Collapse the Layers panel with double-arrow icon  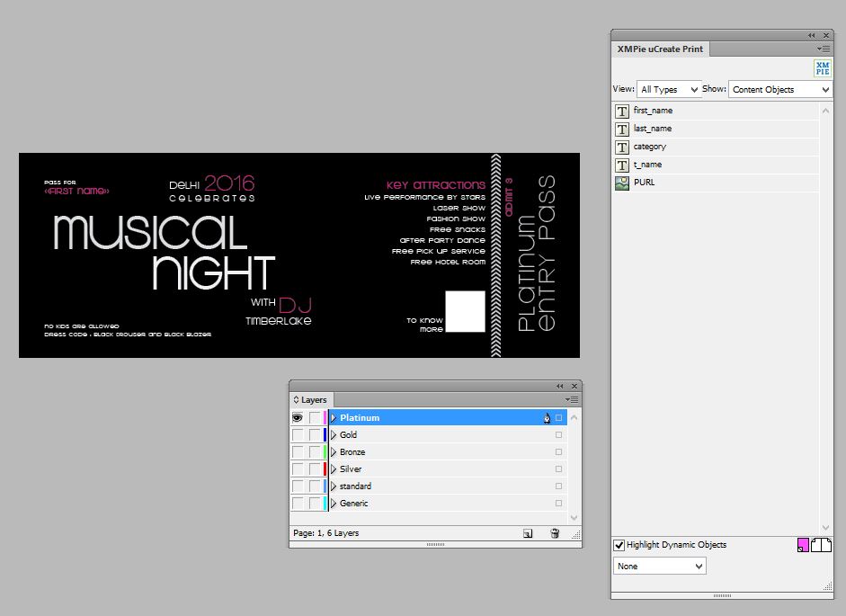tap(559, 386)
